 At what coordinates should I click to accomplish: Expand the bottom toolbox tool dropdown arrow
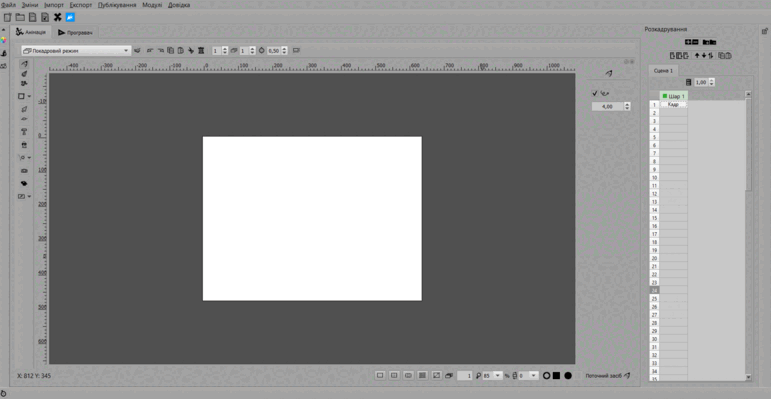click(x=30, y=196)
